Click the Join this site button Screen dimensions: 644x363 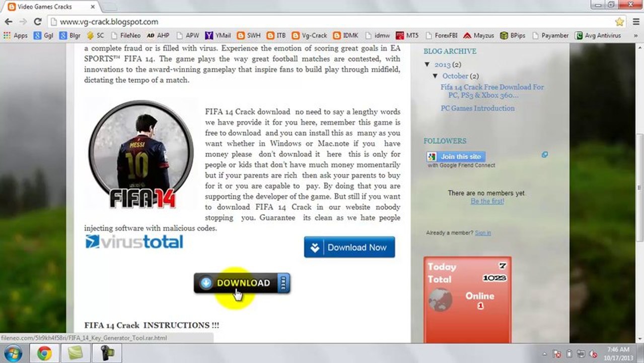click(456, 157)
